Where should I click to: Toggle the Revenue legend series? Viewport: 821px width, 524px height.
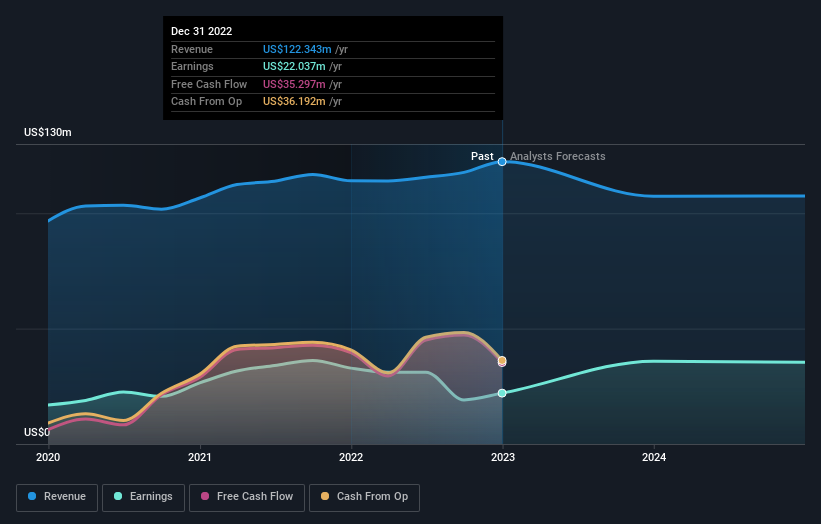57,497
